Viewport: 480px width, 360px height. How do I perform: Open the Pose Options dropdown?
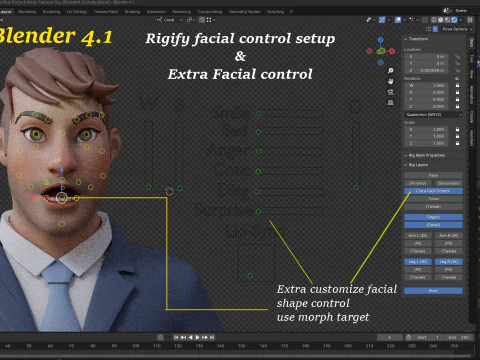click(x=457, y=29)
